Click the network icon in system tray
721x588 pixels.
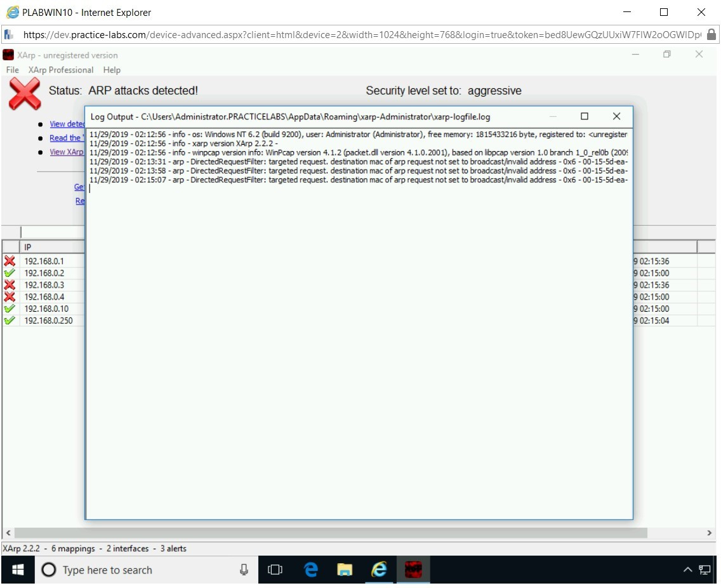(704, 570)
